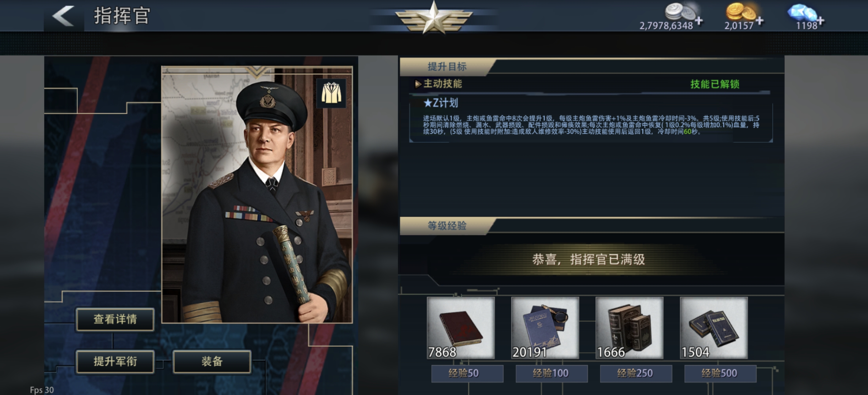Use the 经验250 button
Image resolution: width=868 pixels, height=395 pixels.
tap(636, 373)
